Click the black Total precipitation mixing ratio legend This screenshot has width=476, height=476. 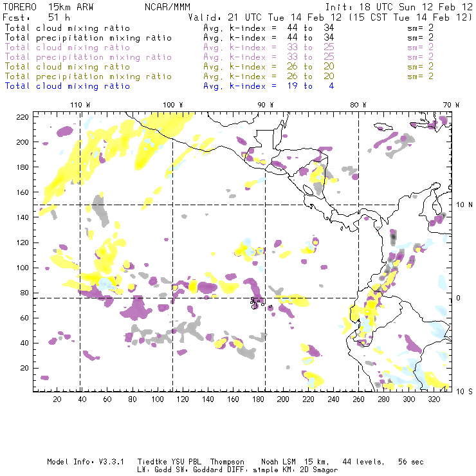88,38
